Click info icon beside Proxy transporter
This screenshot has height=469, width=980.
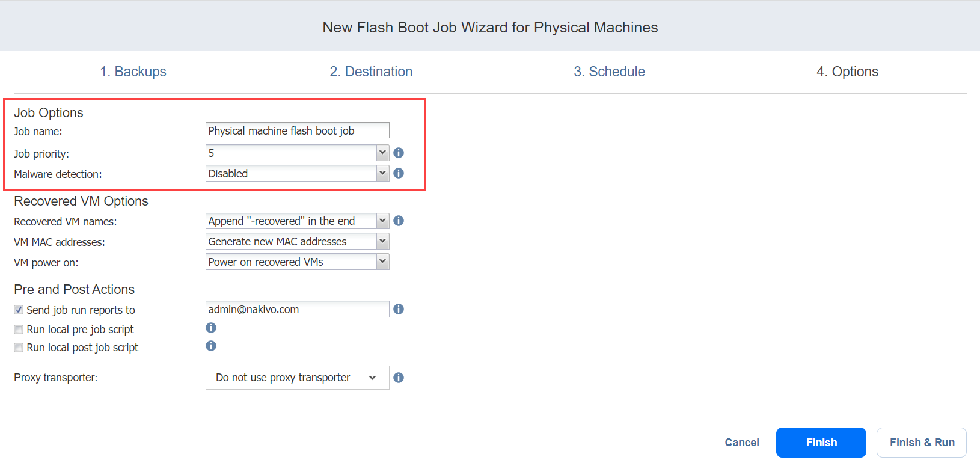coord(399,378)
